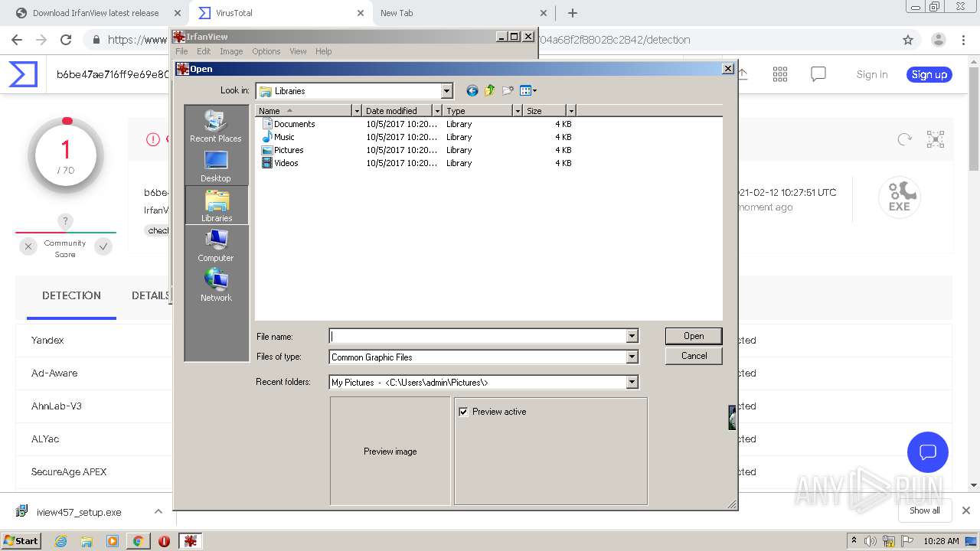
Task: Open VirusTotal apps grid icon
Action: [x=780, y=74]
